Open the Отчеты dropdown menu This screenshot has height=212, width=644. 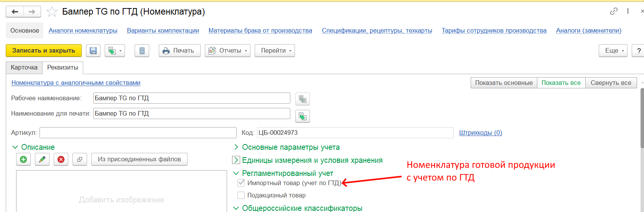coord(227,51)
